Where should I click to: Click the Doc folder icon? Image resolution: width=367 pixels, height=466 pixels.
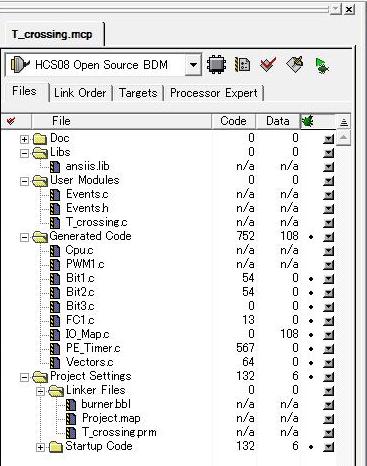tap(40, 138)
